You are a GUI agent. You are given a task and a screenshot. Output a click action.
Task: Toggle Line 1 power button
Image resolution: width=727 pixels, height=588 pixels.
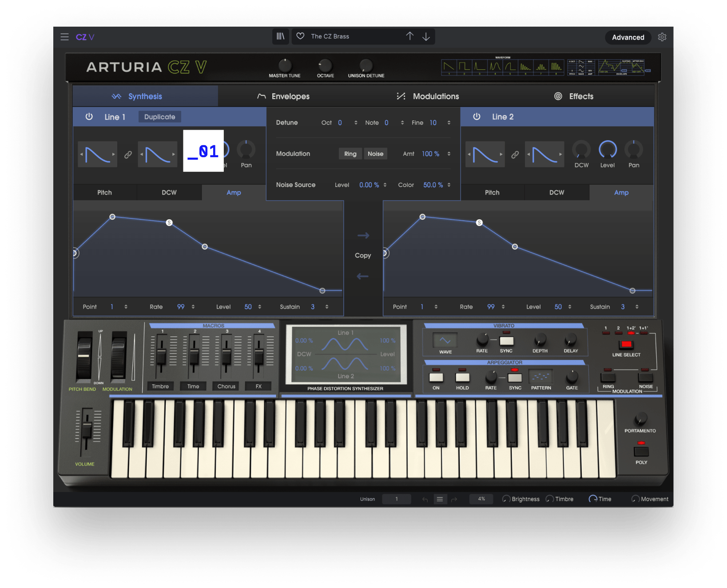point(89,117)
